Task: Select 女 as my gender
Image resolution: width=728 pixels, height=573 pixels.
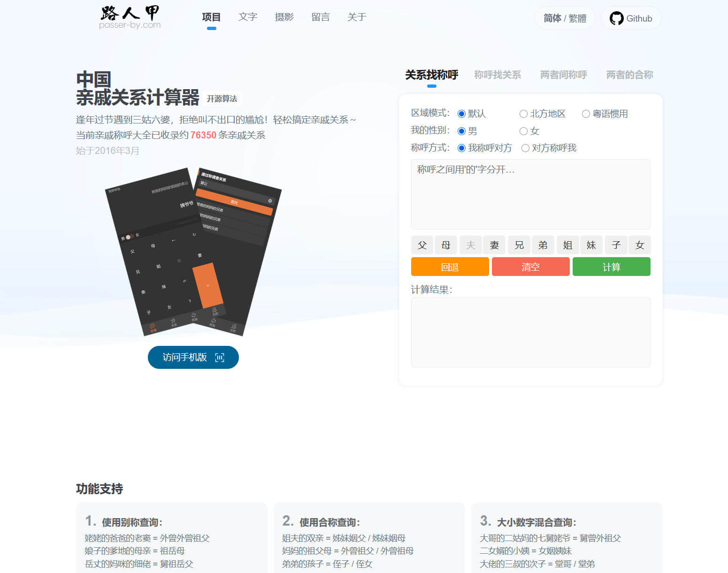Action: coord(523,131)
